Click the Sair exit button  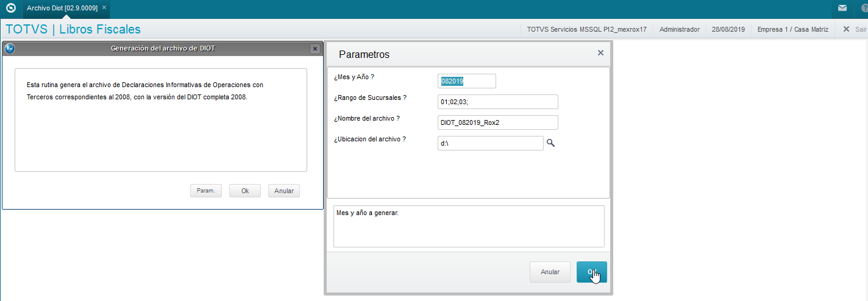tap(855, 29)
